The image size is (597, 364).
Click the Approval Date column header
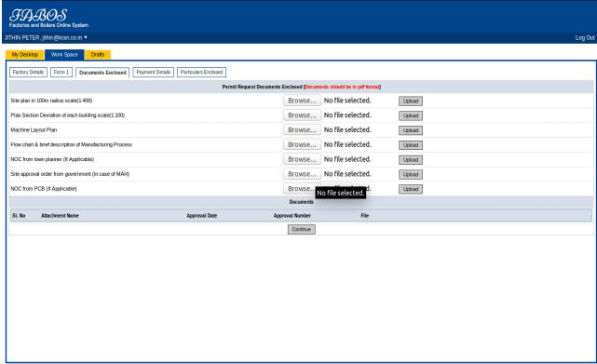(202, 215)
